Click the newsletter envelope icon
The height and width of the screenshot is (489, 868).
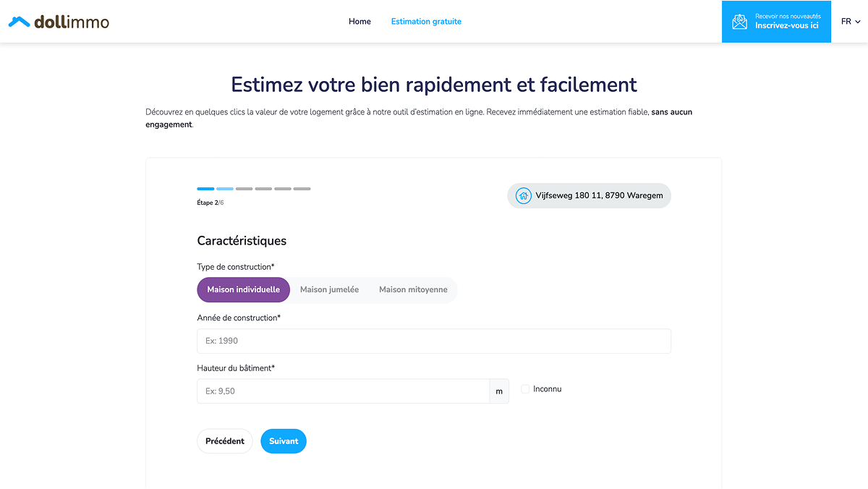pos(739,21)
